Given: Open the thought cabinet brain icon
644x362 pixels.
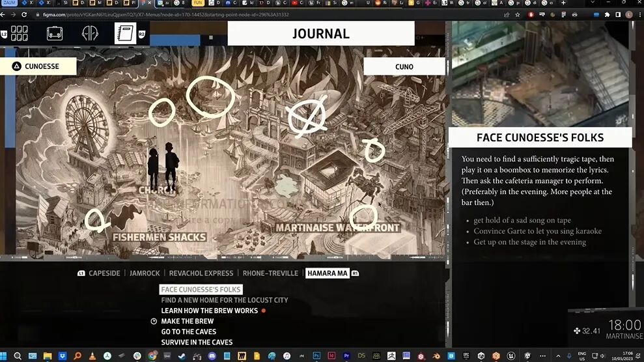Looking at the screenshot, I should point(90,33).
